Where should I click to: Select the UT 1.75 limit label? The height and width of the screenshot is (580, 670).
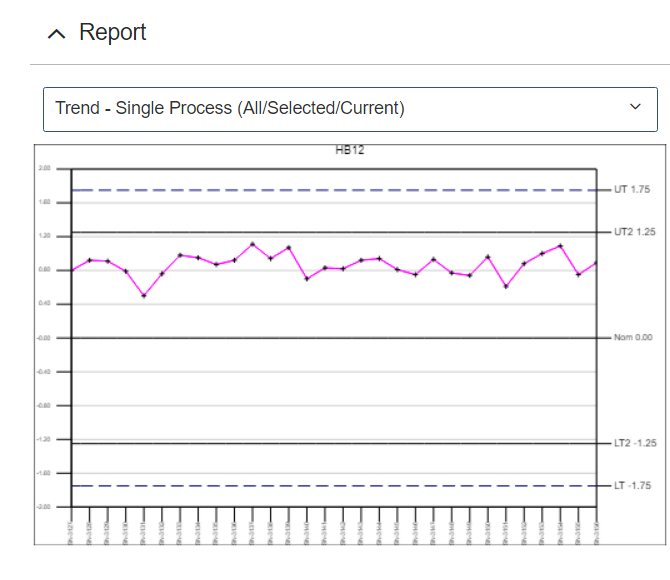click(632, 190)
